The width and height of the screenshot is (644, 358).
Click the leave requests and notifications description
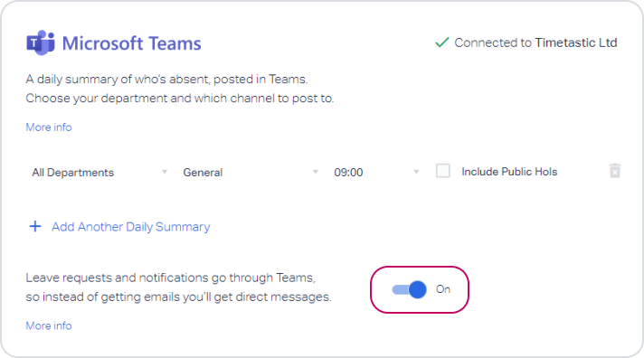(178, 287)
